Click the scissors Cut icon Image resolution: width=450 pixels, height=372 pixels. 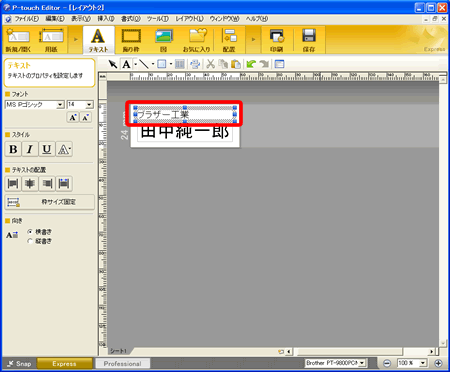[x=210, y=64]
